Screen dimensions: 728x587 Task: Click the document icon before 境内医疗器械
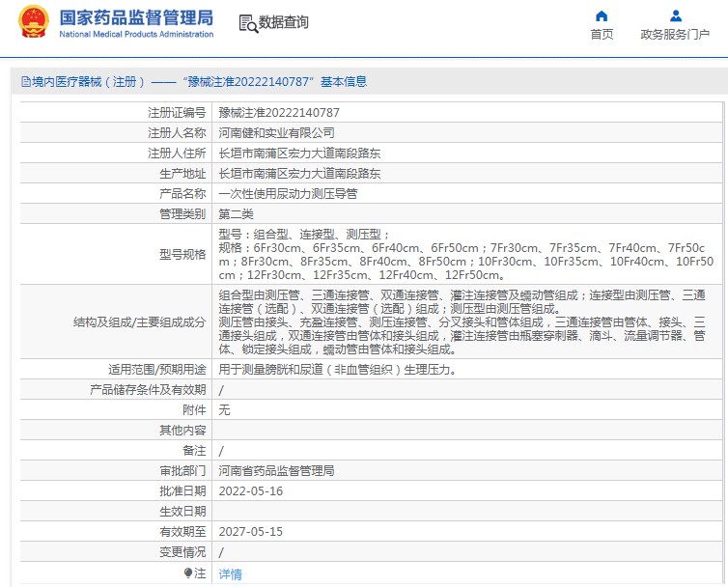pyautogui.click(x=26, y=82)
